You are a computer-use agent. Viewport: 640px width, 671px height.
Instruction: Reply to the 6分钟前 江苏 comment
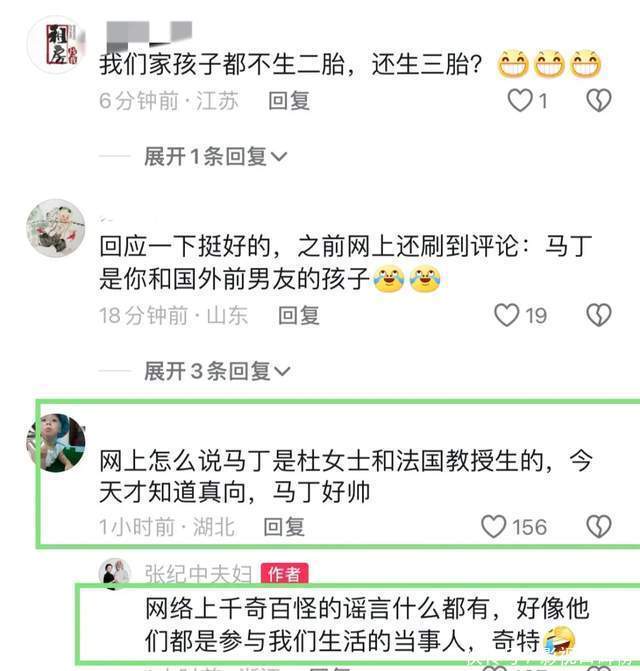pyautogui.click(x=289, y=101)
